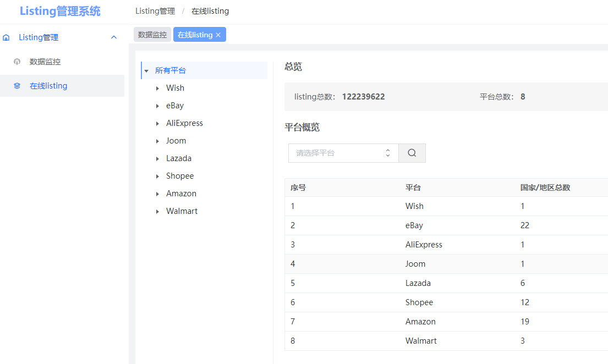Screen dimensions: 608x364
Task: Collapse the 所有平台 tree node
Action: click(x=146, y=71)
